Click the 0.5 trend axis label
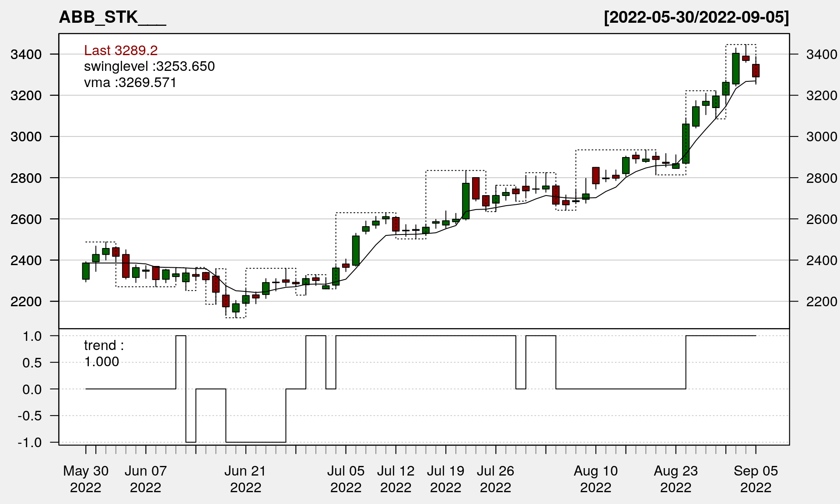This screenshot has height=504, width=840. [x=32, y=363]
